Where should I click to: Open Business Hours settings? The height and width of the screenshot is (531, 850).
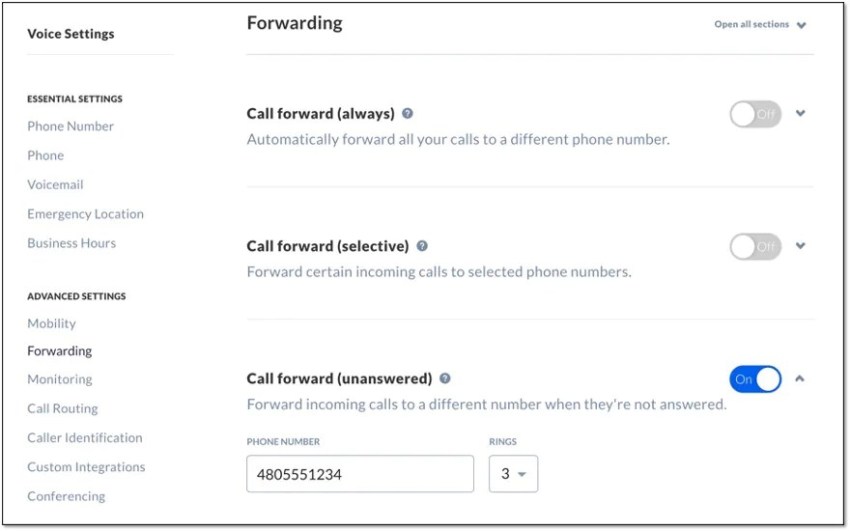(x=72, y=243)
